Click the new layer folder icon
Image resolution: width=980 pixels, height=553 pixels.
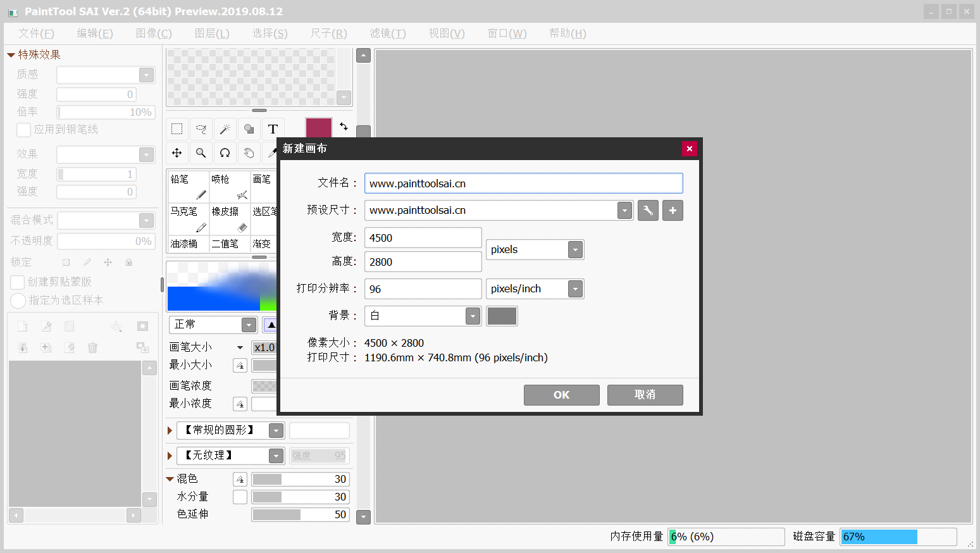point(70,326)
